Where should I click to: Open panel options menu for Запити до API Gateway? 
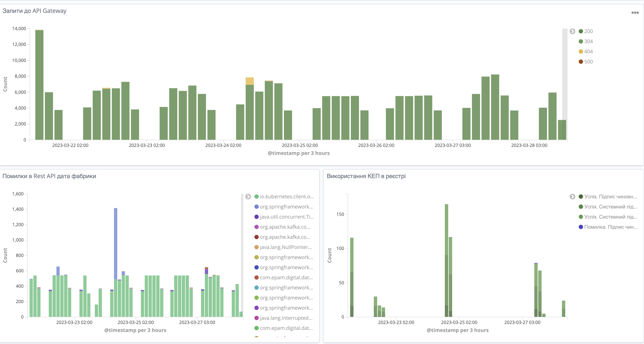pyautogui.click(x=635, y=12)
